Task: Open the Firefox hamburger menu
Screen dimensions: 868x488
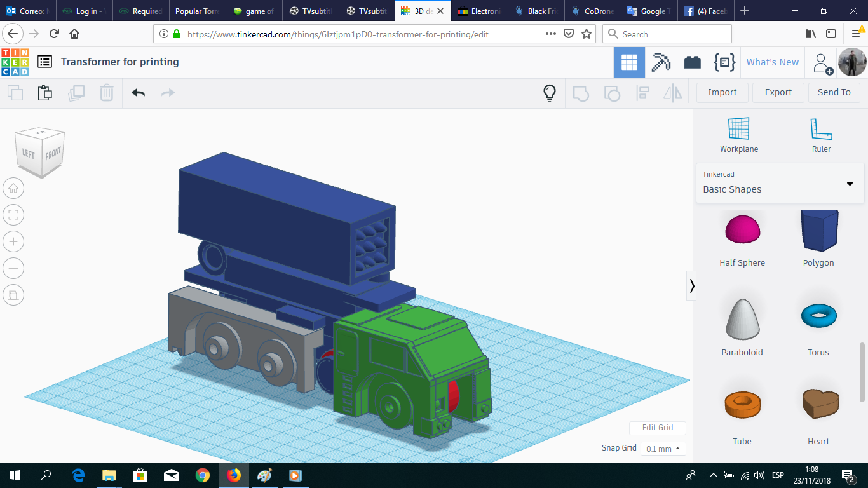Action: 856,34
